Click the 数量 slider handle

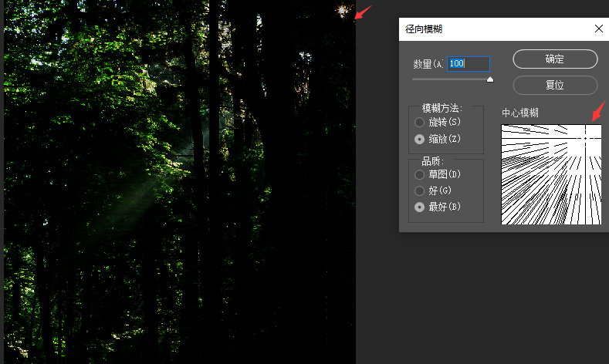tap(490, 79)
